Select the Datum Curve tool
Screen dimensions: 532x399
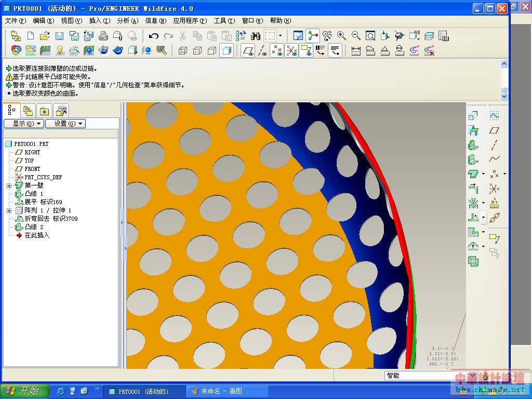495,159
